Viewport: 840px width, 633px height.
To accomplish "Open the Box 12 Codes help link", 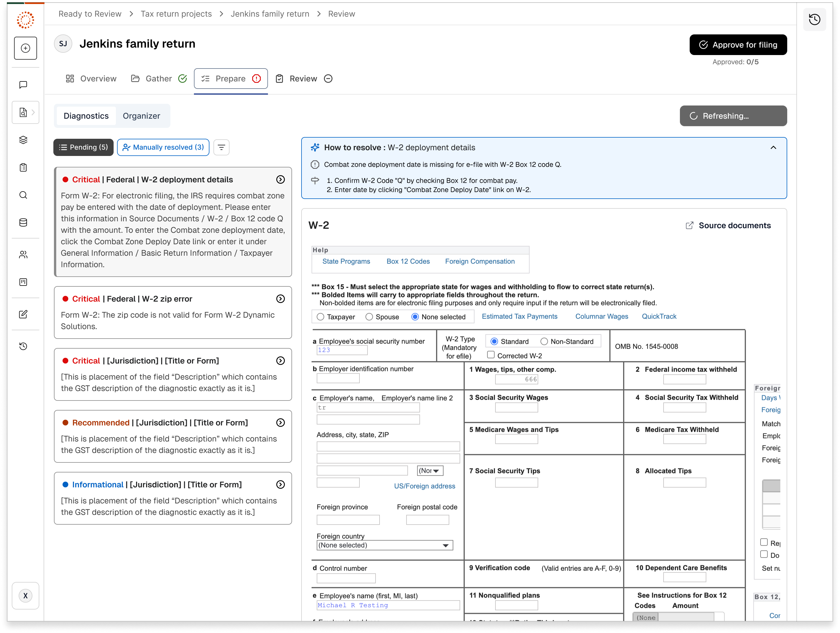I will [x=408, y=261].
